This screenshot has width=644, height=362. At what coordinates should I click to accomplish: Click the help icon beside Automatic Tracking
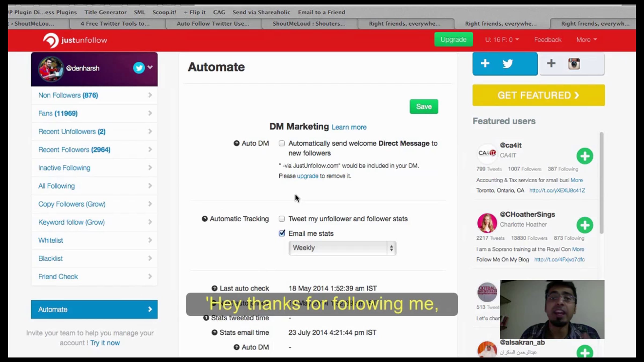point(204,219)
